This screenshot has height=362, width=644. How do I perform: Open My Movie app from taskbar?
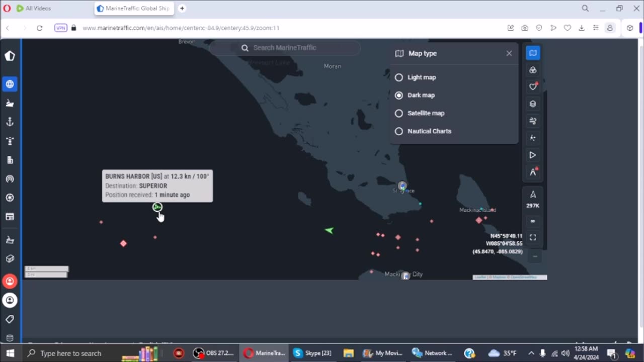pos(381,353)
